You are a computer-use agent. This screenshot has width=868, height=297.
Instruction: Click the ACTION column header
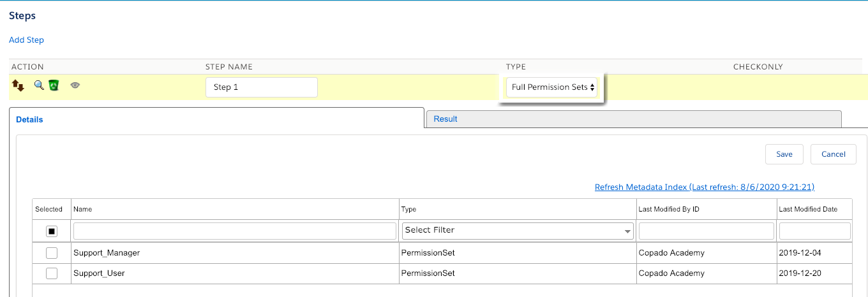(x=27, y=67)
